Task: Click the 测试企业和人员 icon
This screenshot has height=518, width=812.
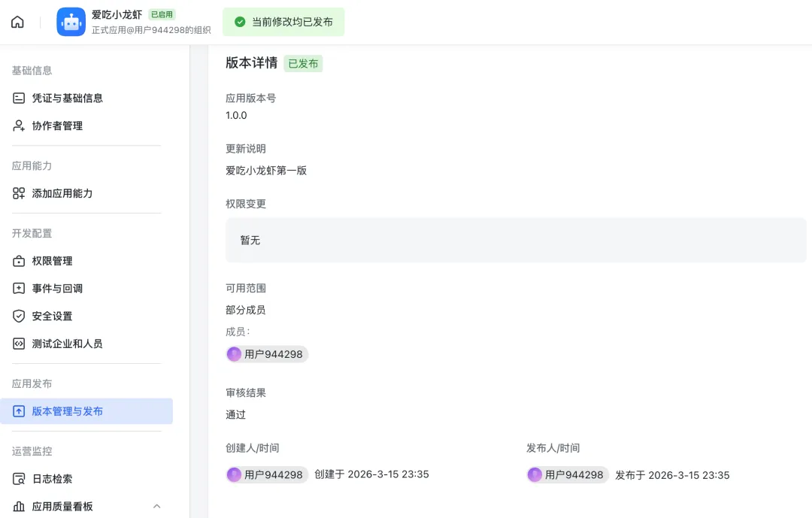Action: (19, 344)
